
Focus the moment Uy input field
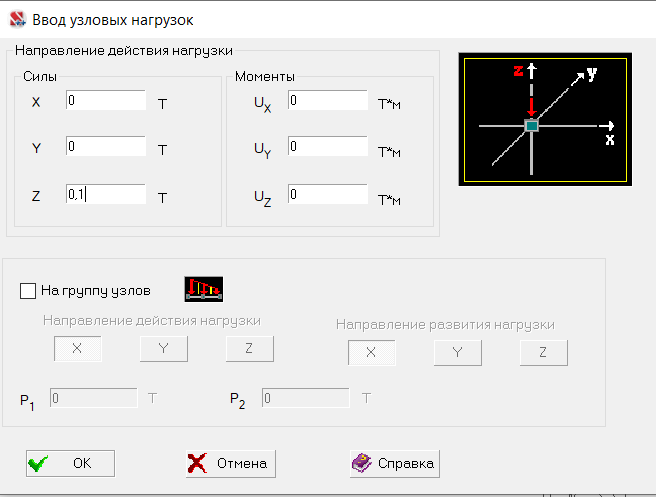coord(328,146)
